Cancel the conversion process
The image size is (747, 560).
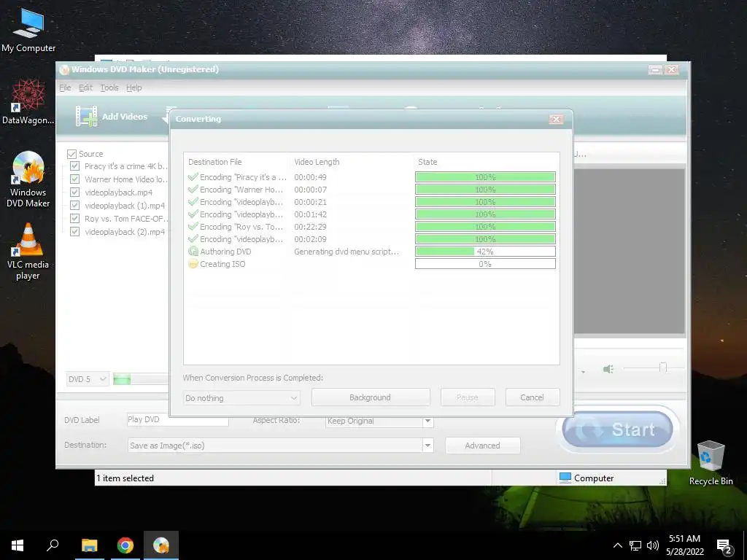click(x=532, y=397)
